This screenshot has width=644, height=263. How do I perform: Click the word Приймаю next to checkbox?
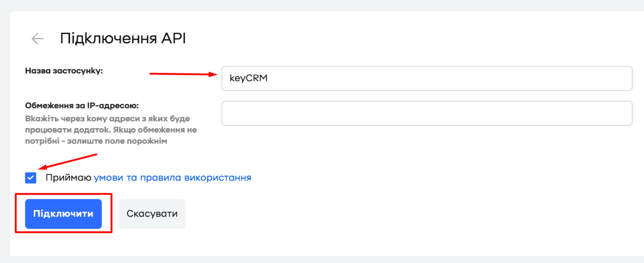(x=68, y=177)
